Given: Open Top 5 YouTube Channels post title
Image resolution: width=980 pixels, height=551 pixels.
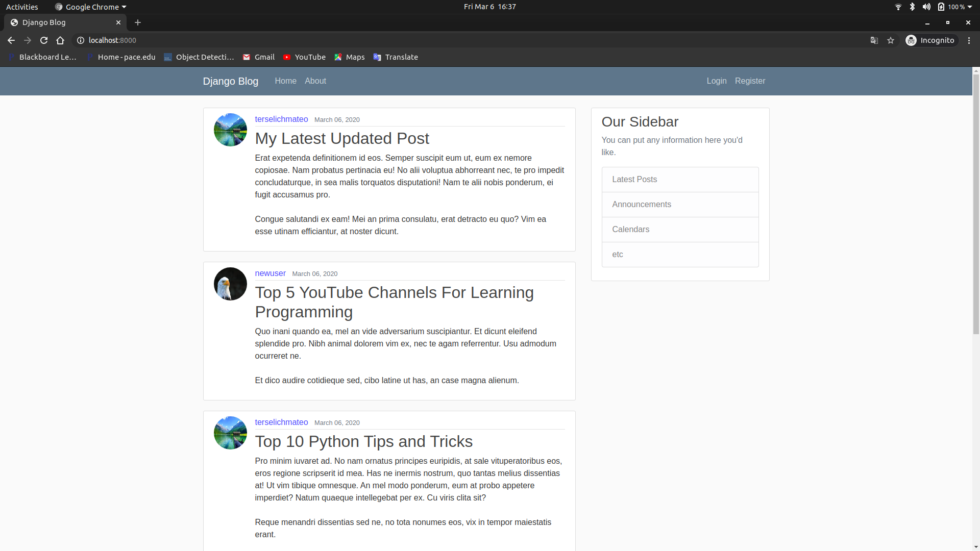Looking at the screenshot, I should (x=395, y=302).
